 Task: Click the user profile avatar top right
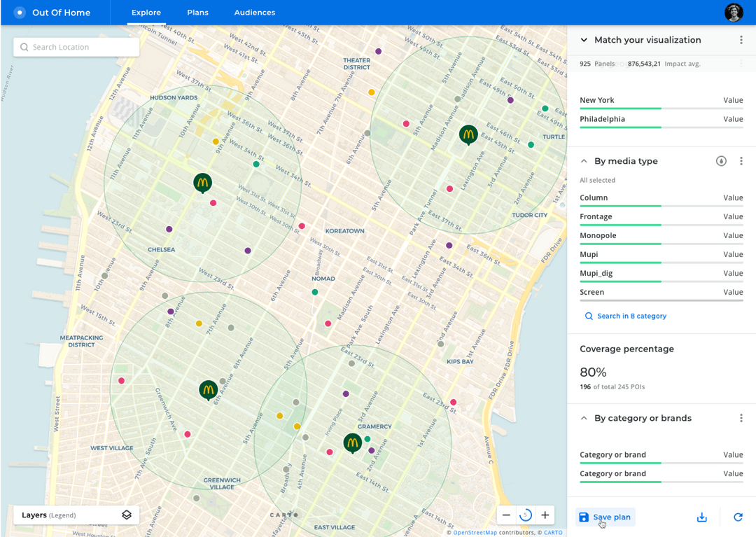tap(733, 12)
